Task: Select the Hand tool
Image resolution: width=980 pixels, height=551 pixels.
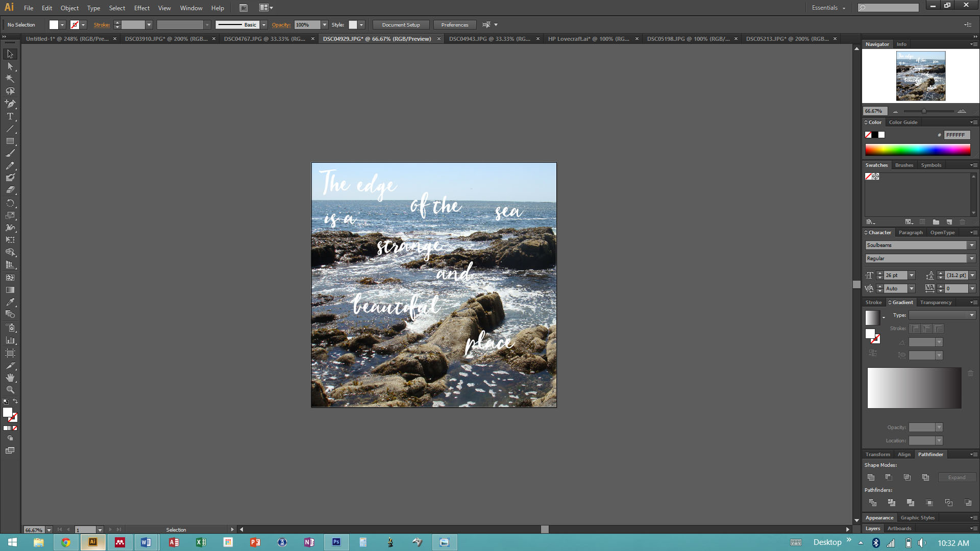Action: (x=10, y=378)
